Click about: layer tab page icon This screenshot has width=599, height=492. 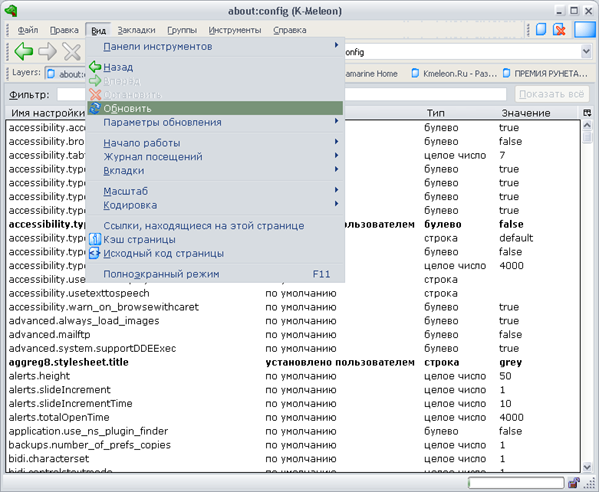51,74
